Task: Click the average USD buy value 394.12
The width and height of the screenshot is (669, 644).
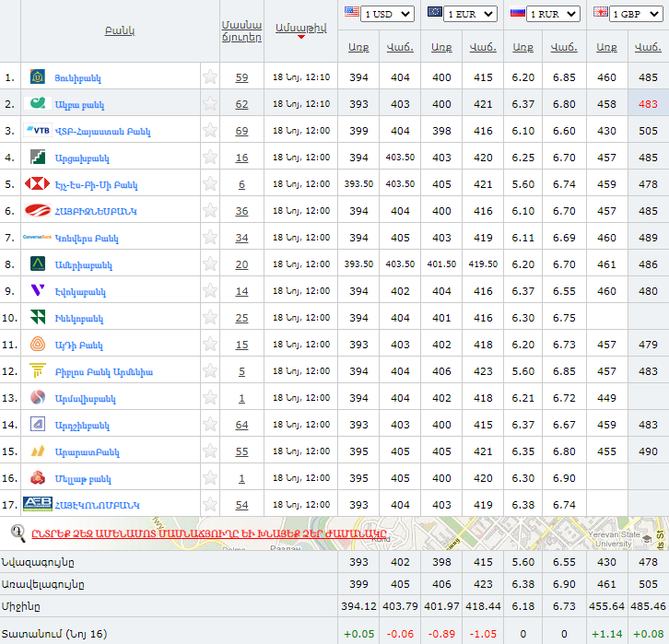Action: 358,606
